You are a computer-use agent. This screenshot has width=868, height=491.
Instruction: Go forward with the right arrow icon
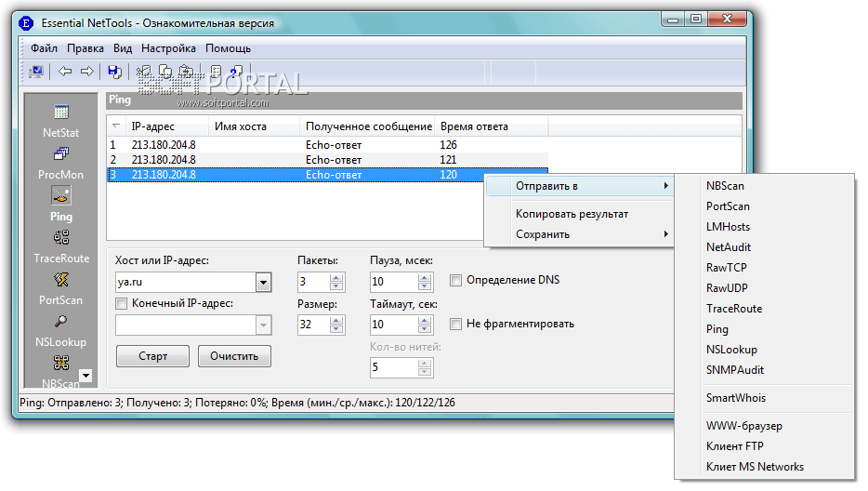[x=87, y=71]
